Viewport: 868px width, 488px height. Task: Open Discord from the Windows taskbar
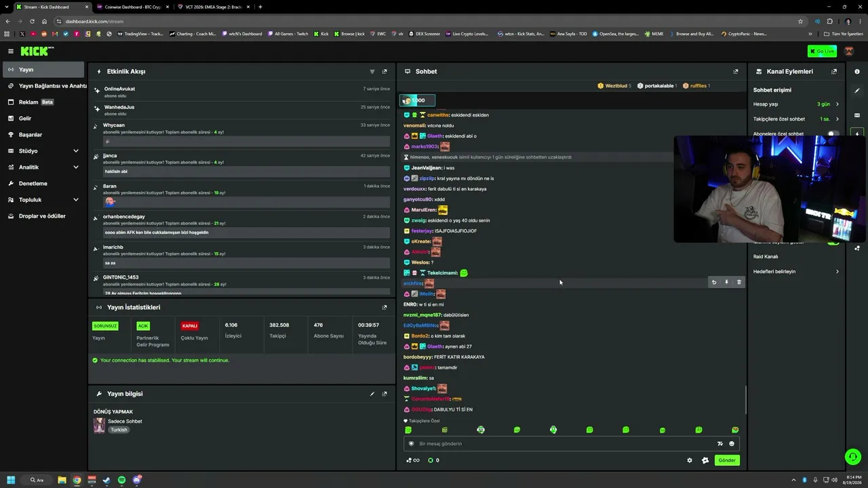pos(137,480)
